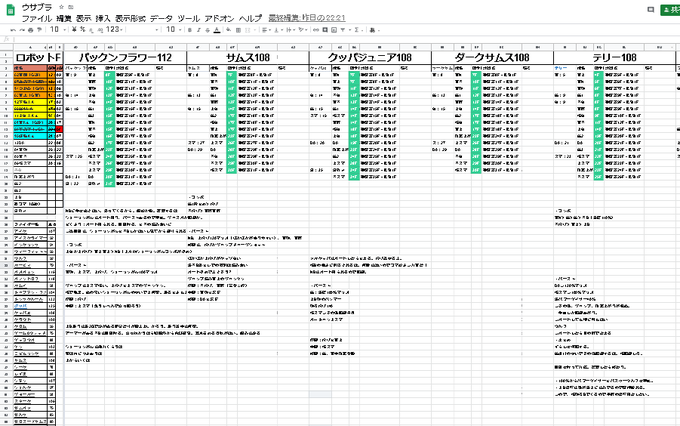Select the クッパジュニア108 heading cell
Screen dimensions: 680x426
[x=370, y=57]
